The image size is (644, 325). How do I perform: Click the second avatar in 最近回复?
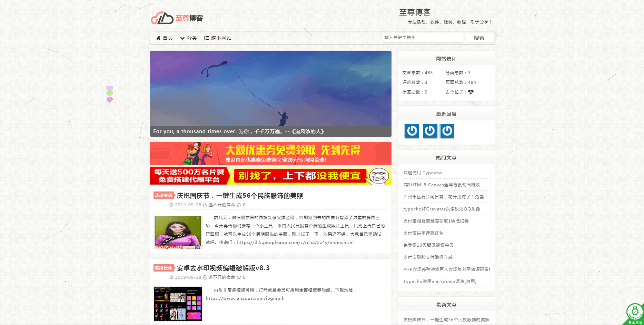point(429,131)
